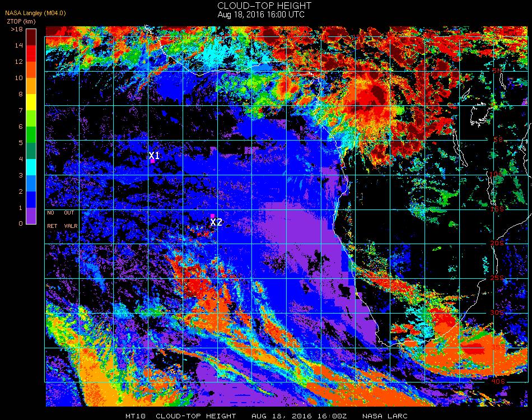The image size is (532, 420).
Task: Click the '14' legend scale value
Action: (x=19, y=45)
